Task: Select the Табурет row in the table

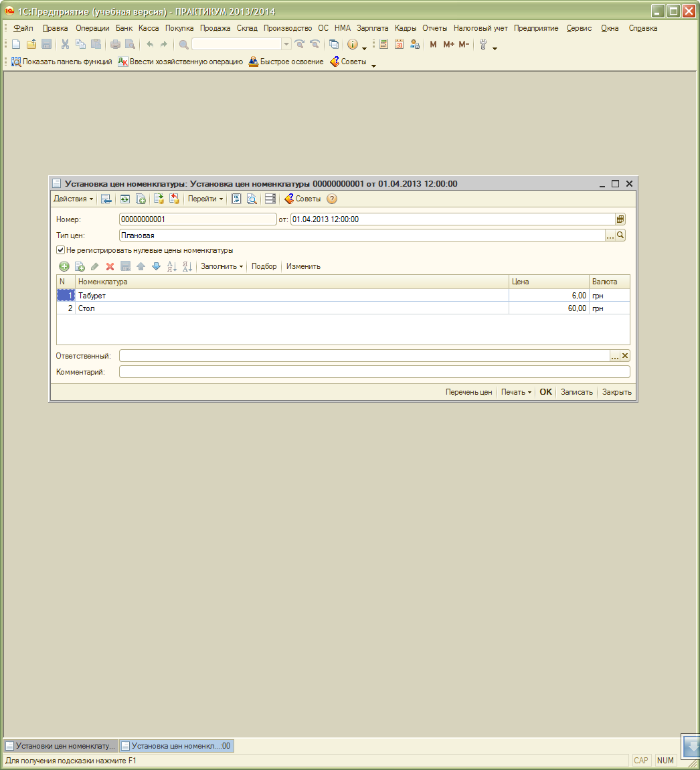Action: point(343,296)
